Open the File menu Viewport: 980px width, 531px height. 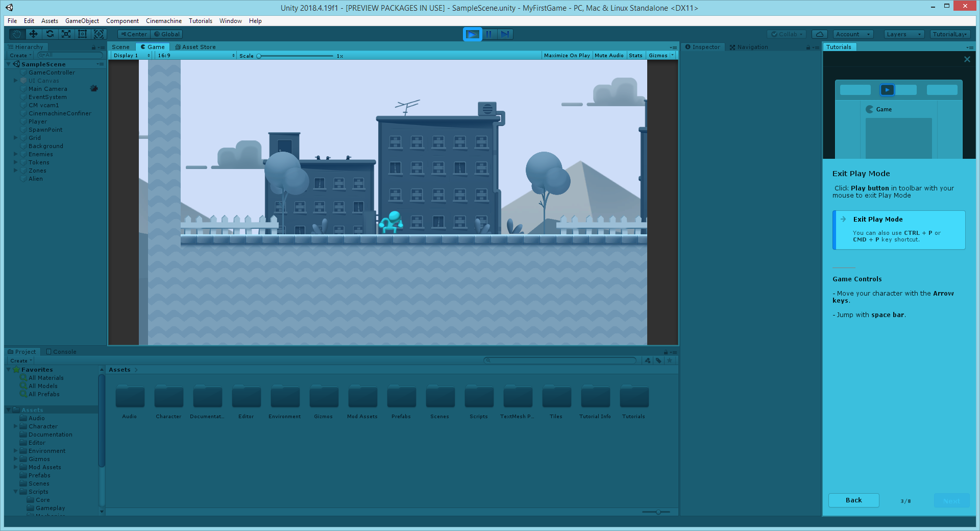pyautogui.click(x=12, y=21)
